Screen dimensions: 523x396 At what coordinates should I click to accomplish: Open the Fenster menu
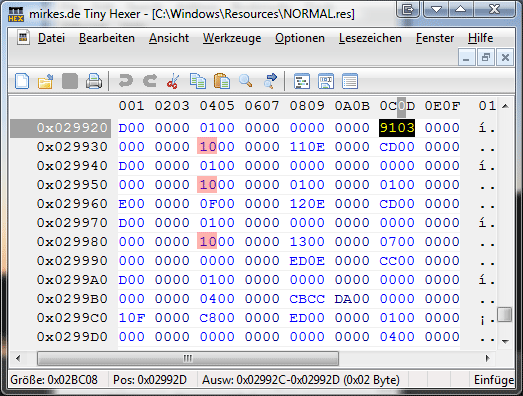435,38
